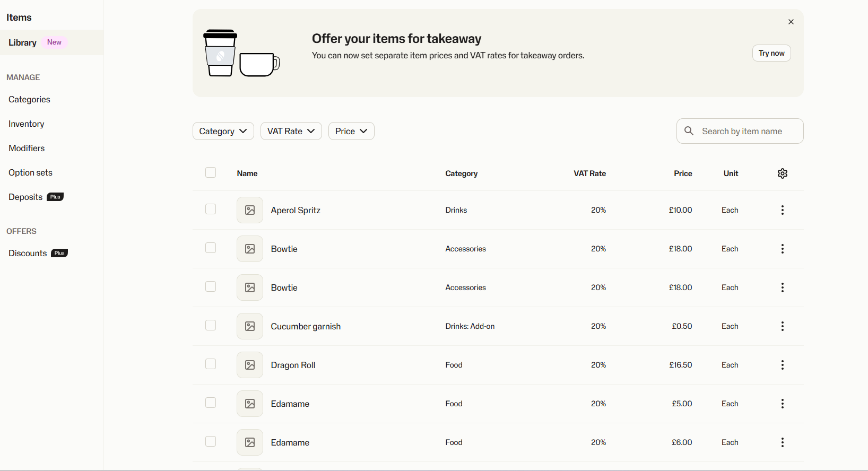
Task: Tick the Aperol Spritz checkbox
Action: pyautogui.click(x=211, y=209)
